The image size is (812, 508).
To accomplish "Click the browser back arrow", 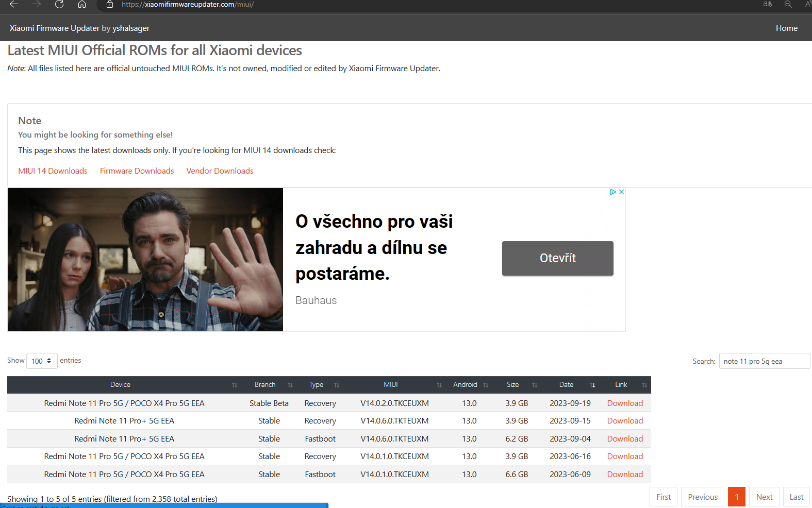I will [x=14, y=4].
